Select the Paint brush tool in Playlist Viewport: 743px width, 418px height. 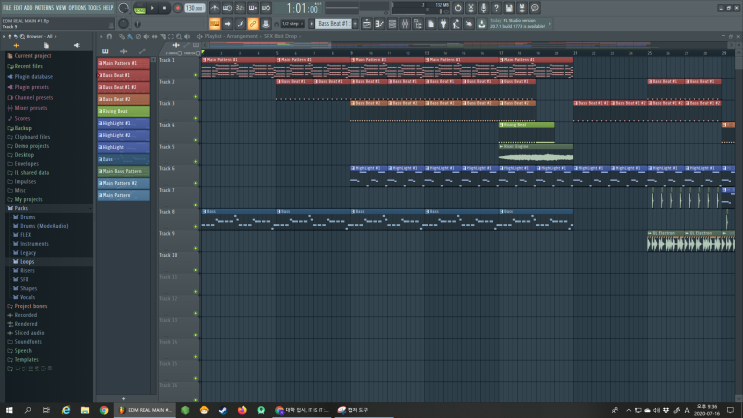click(x=130, y=36)
